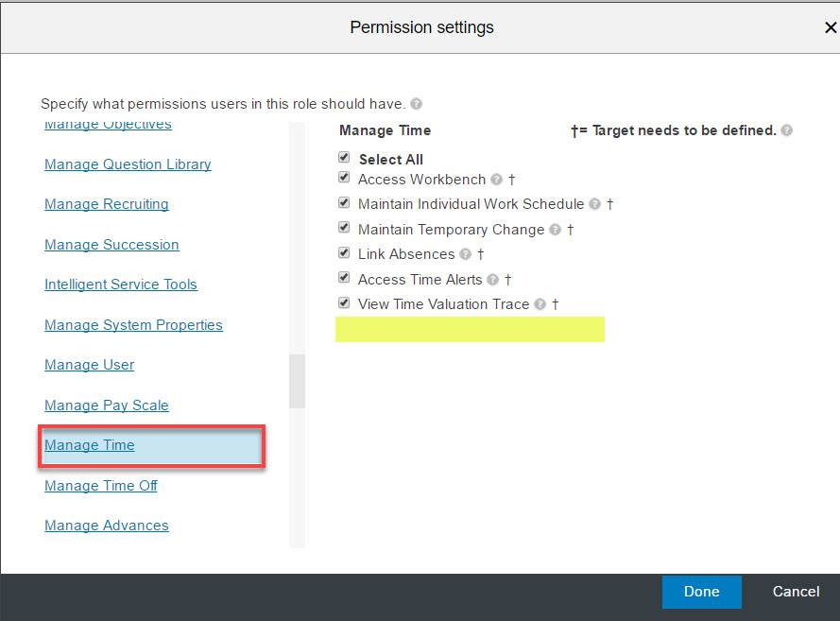The image size is (840, 621).
Task: Select Intelligent Service Tools link
Action: [121, 285]
